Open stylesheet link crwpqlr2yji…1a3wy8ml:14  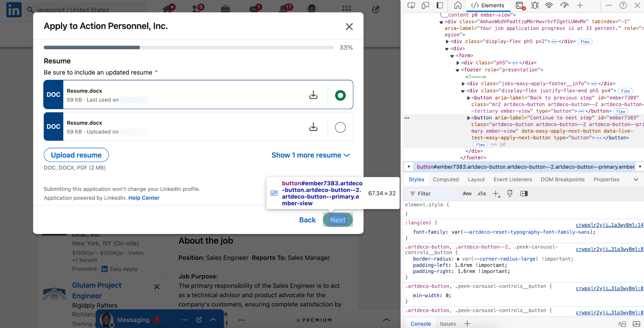coord(610,225)
